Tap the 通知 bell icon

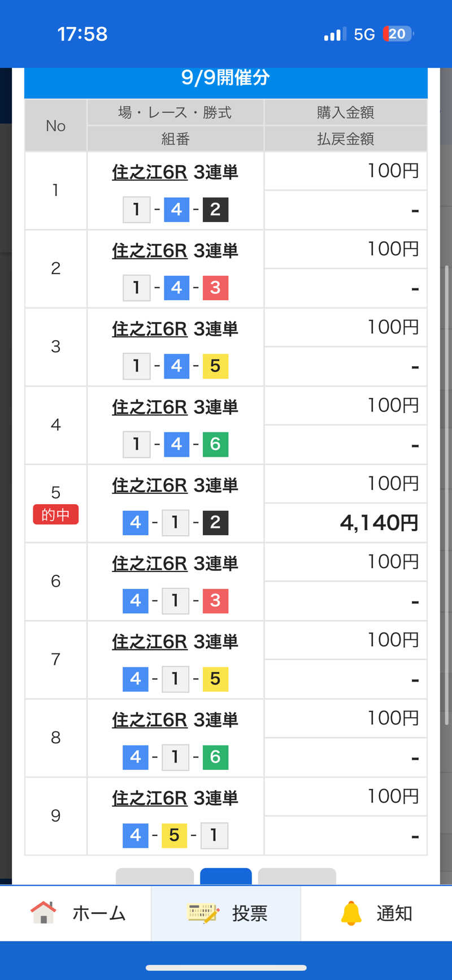coord(351,913)
